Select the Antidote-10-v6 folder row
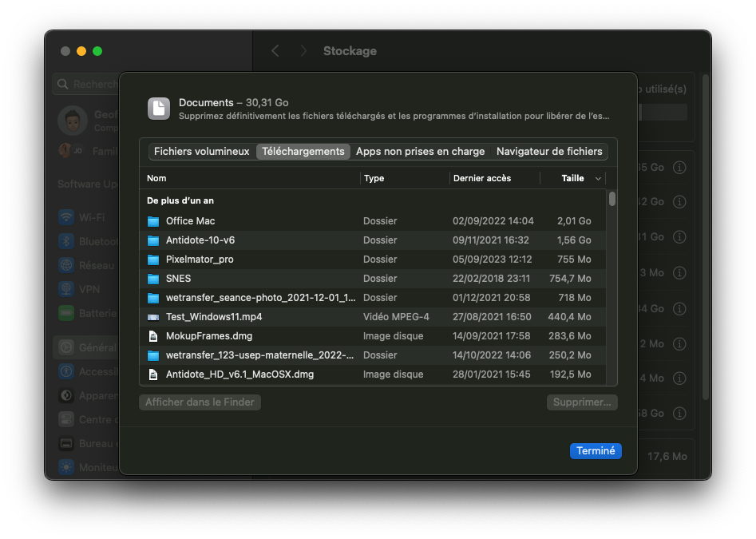The height and width of the screenshot is (539, 756). (x=373, y=240)
